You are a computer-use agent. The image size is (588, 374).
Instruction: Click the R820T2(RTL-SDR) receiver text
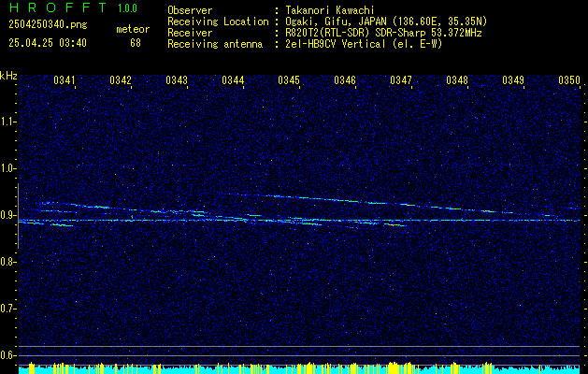click(x=383, y=33)
